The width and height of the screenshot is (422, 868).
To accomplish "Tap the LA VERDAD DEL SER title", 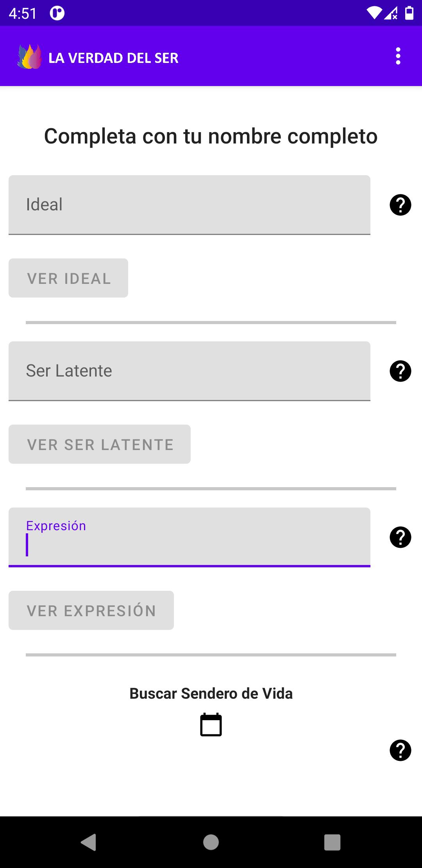I will (113, 58).
